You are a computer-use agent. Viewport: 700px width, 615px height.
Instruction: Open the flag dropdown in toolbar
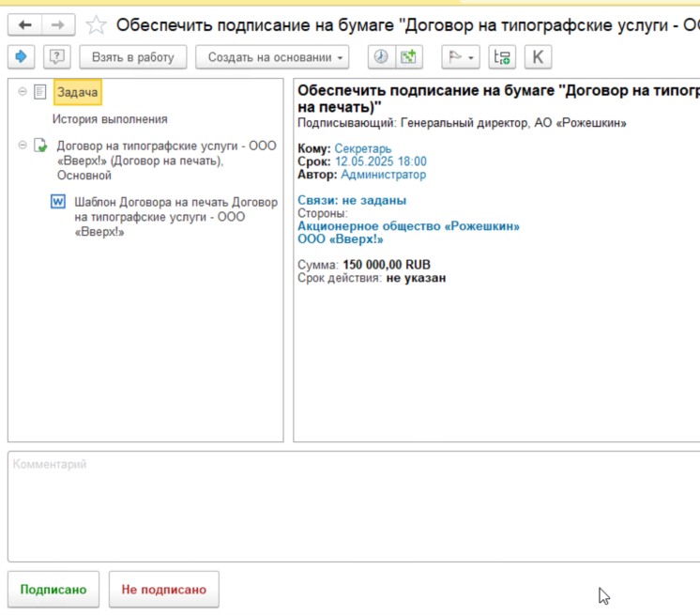tap(461, 57)
